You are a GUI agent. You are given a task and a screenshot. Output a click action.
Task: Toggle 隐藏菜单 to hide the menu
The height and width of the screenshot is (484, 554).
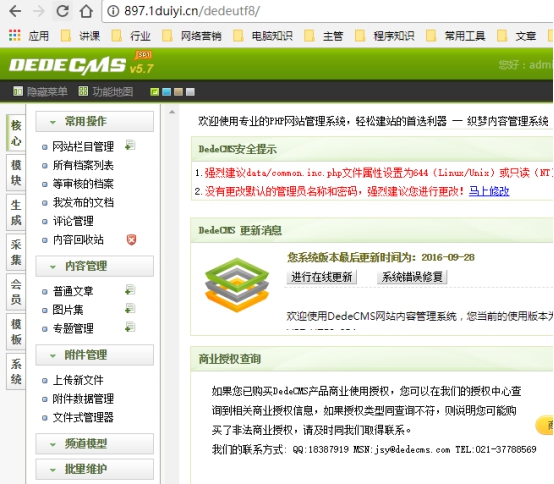[40, 92]
